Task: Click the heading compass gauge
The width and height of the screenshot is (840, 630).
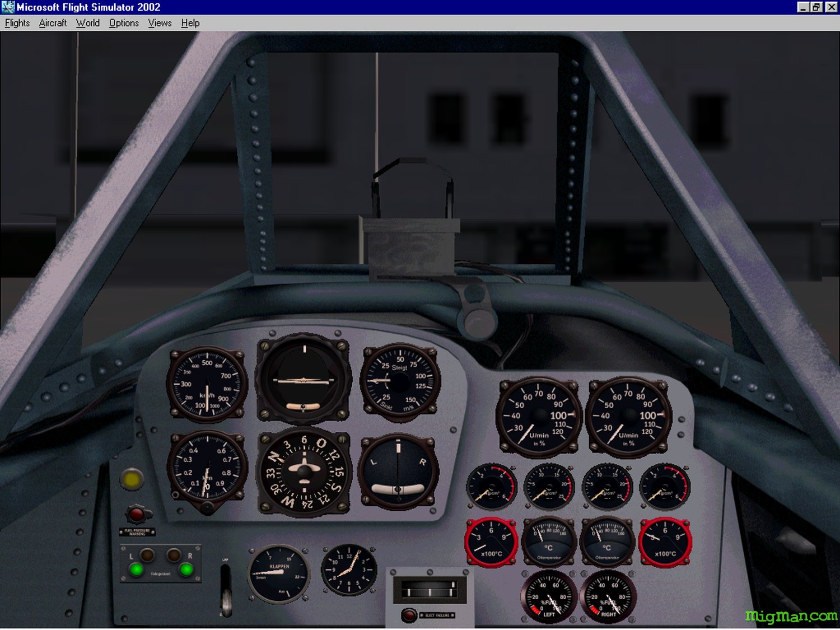Action: [304, 472]
